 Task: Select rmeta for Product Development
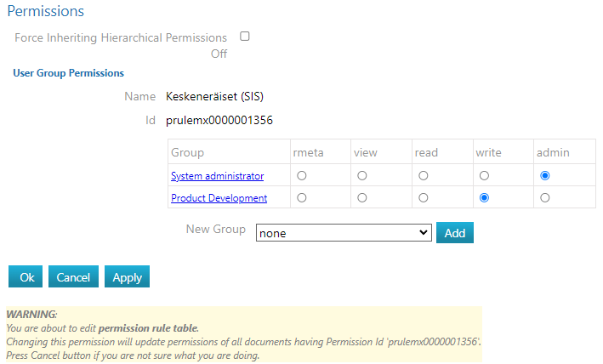pos(301,198)
